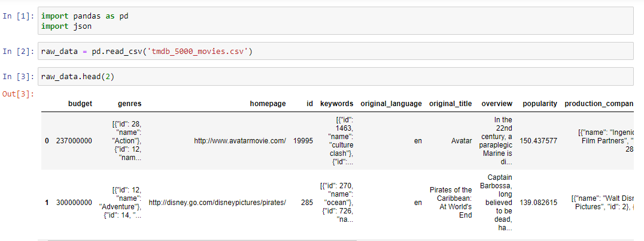This screenshot has width=644, height=241.
Task: Click the In [1] prompt label
Action: point(19,16)
